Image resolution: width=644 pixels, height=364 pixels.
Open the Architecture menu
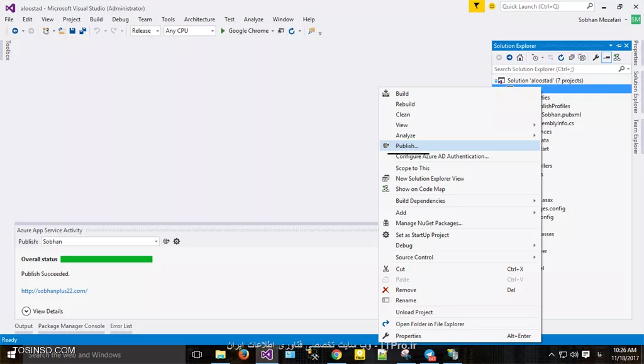pyautogui.click(x=199, y=20)
